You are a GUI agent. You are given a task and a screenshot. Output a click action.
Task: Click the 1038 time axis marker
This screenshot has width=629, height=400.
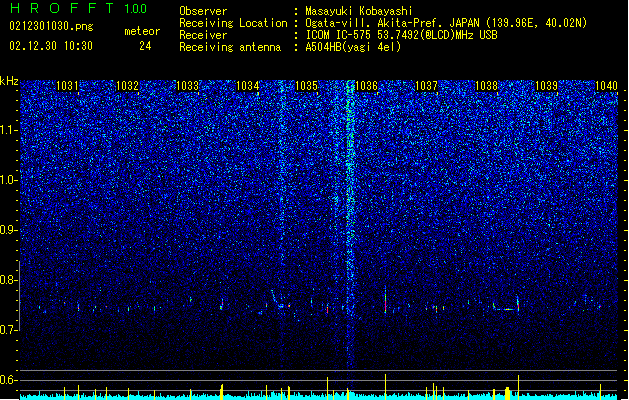486,86
